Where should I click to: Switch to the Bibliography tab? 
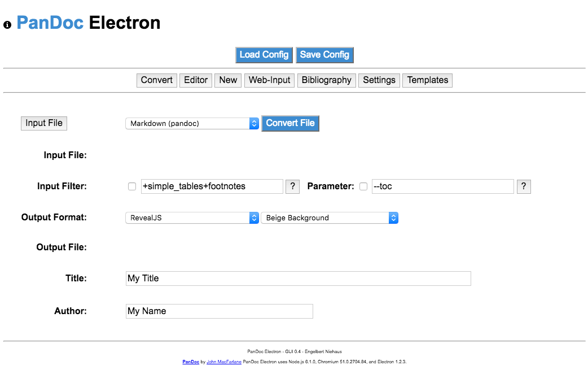(x=326, y=80)
